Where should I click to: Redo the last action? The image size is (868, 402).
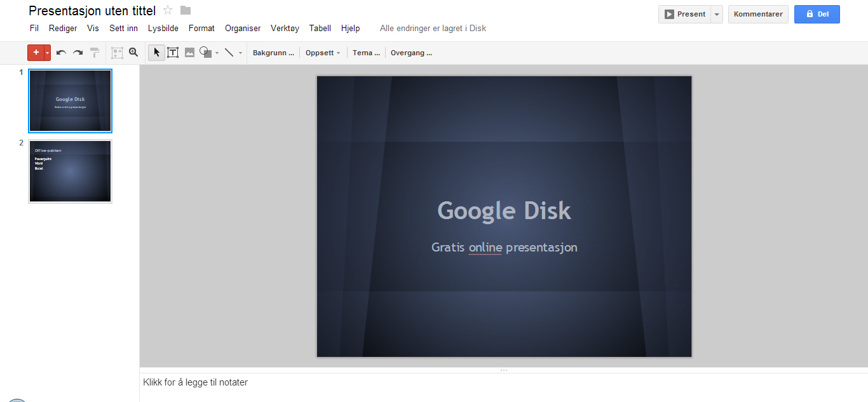(78, 53)
